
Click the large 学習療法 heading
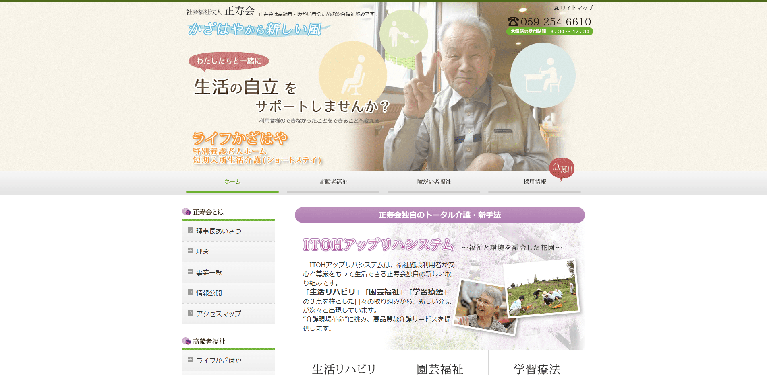537,369
